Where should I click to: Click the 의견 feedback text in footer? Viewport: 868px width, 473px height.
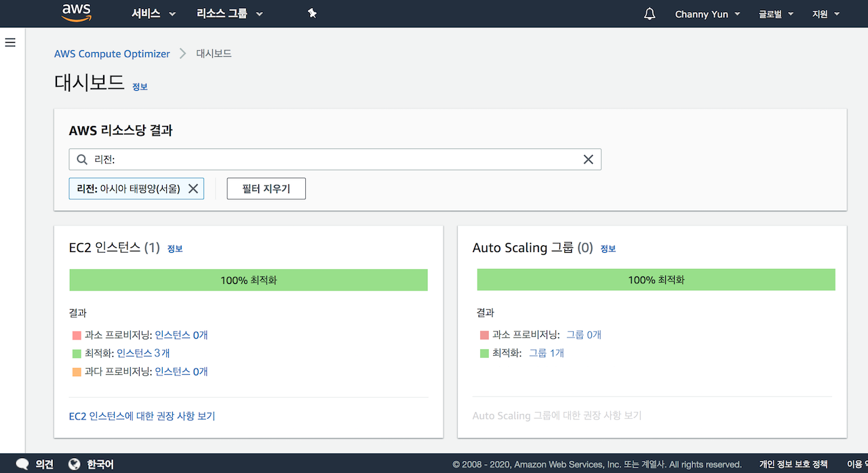point(44,465)
